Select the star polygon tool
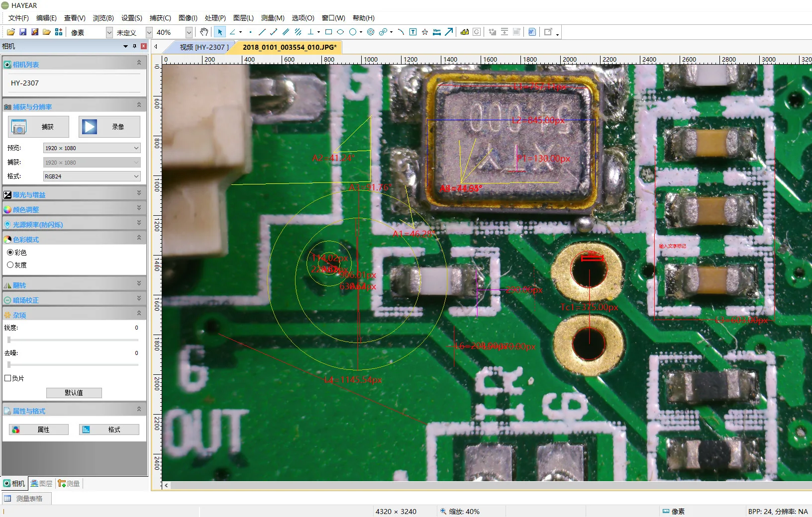 coord(425,32)
